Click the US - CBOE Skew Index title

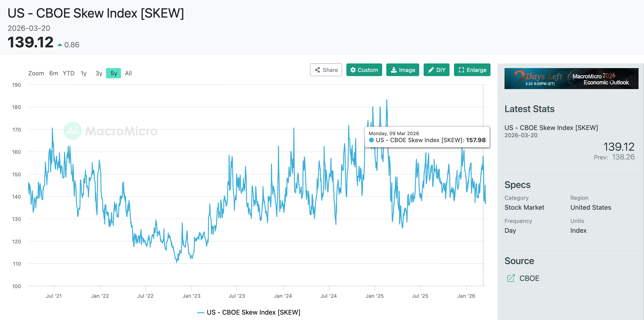click(96, 13)
